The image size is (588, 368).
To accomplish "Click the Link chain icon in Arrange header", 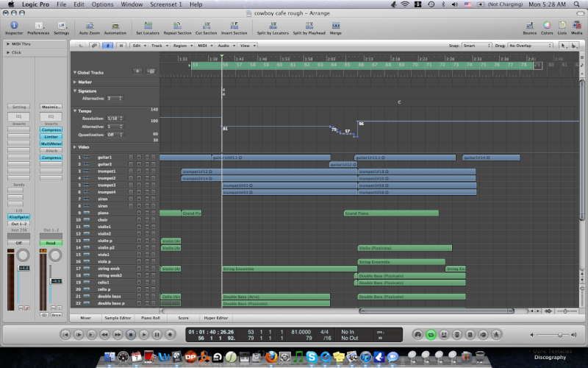I will pos(94,46).
